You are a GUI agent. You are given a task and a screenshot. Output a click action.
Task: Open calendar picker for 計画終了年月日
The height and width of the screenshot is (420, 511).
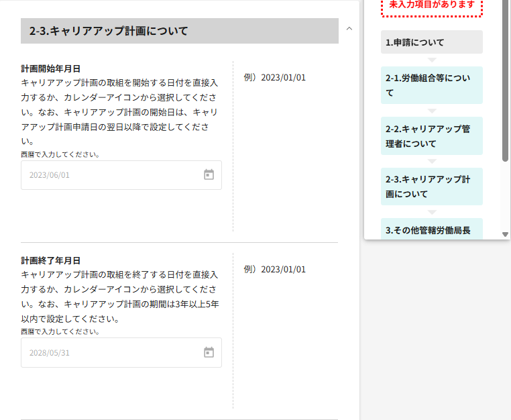[x=209, y=352]
